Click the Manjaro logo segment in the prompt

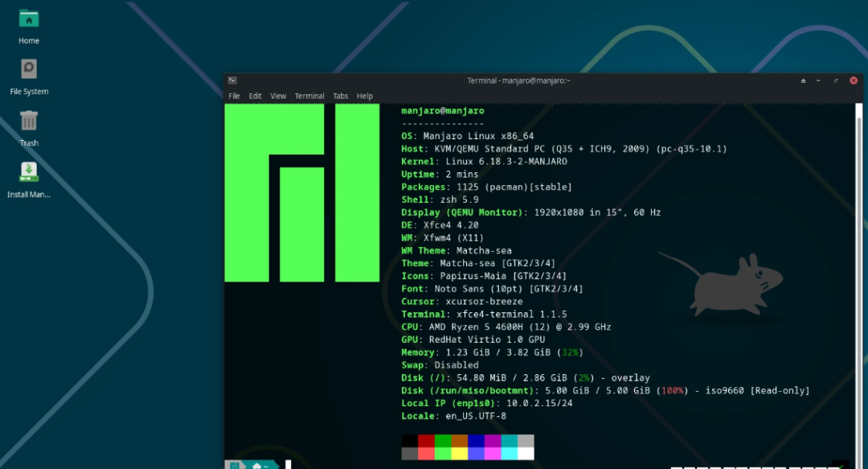pyautogui.click(x=235, y=466)
